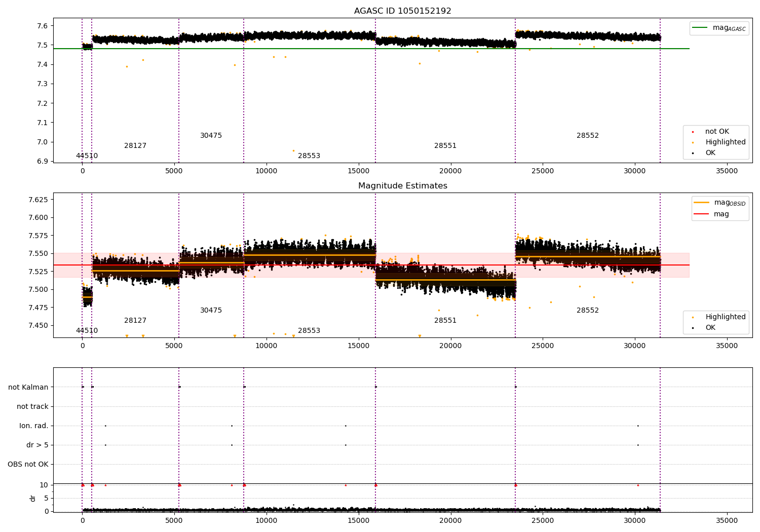Click the title 'AGASC ID 1050152192'
This screenshot has width=760, height=532.
403,11
